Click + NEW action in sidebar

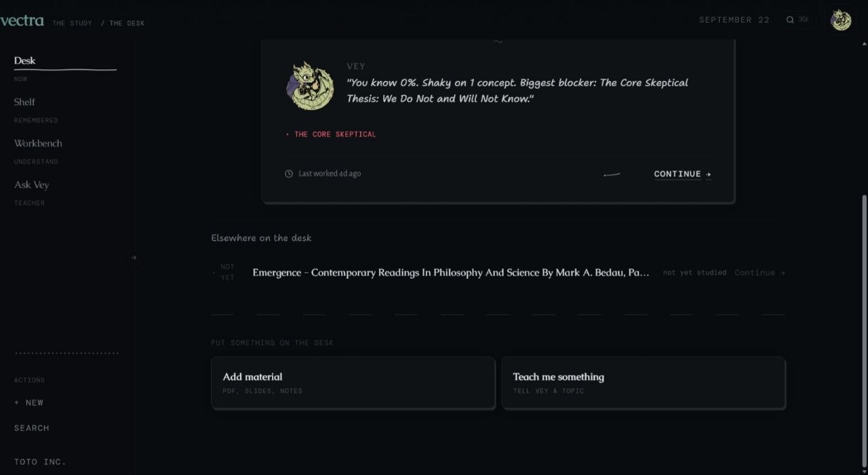click(28, 402)
